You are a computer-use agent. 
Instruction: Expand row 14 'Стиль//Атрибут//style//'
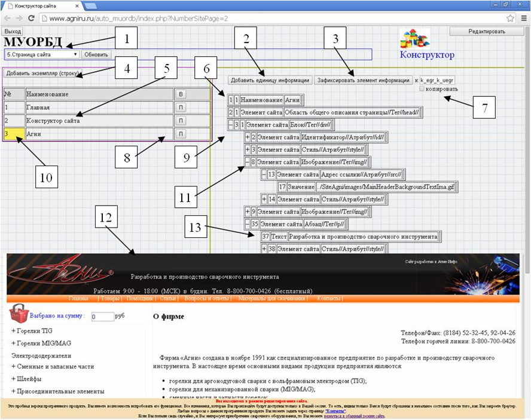click(264, 200)
